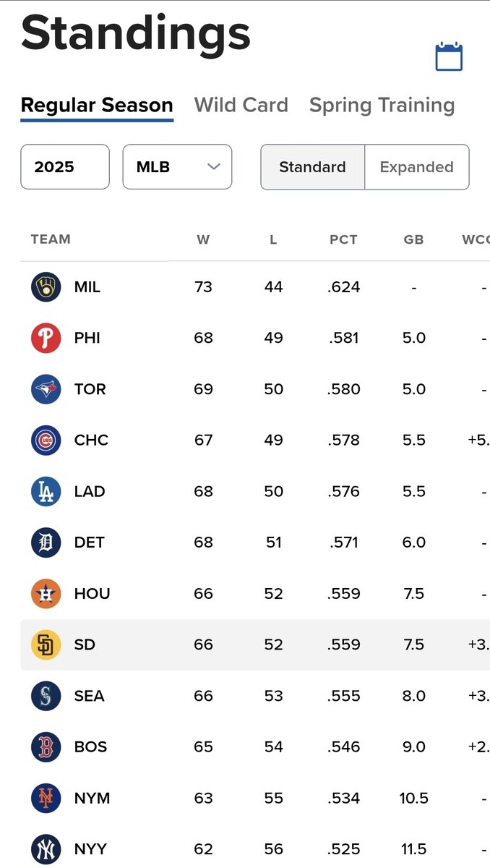Tap the Chicago Cubs logo
This screenshot has height=868, width=490.
coord(46,440)
